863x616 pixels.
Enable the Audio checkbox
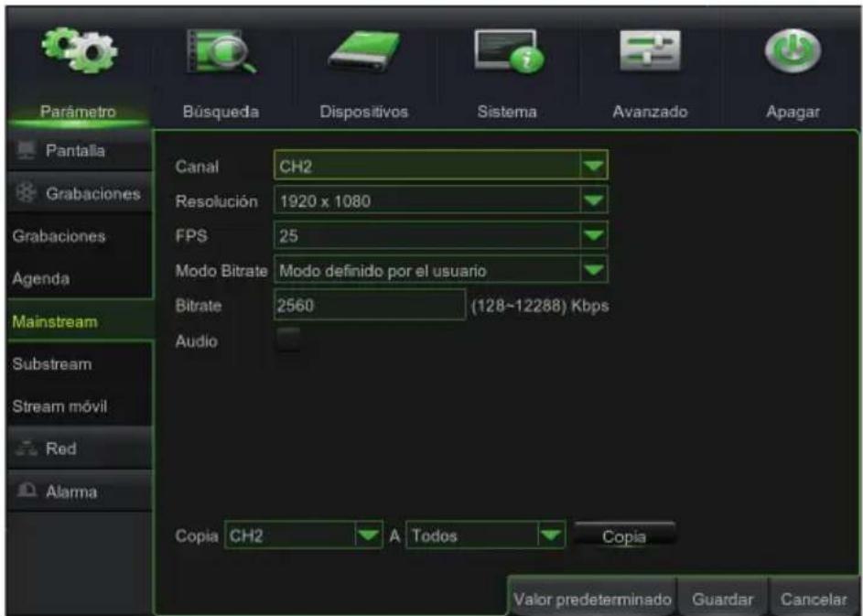click(288, 340)
